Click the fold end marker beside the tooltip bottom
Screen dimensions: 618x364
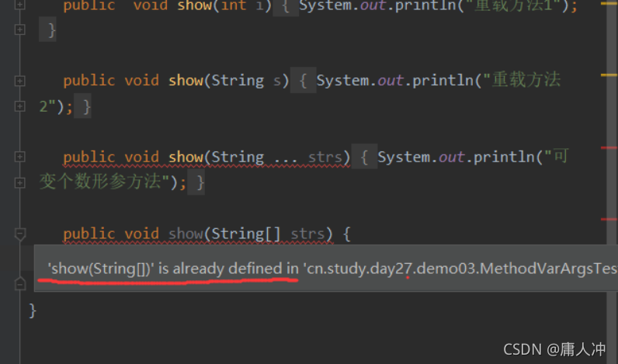click(x=19, y=284)
